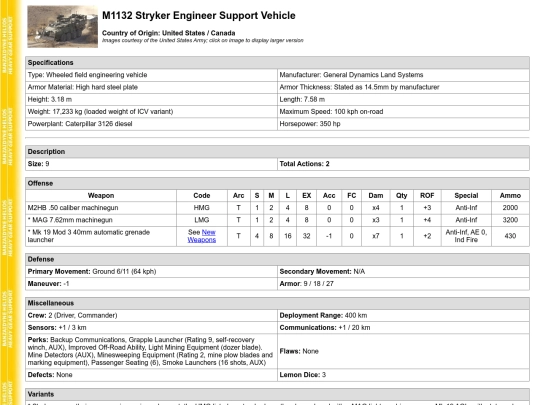Select the Maneuver: -1 cell
Viewport: 540px width, 405px height.
click(151, 284)
